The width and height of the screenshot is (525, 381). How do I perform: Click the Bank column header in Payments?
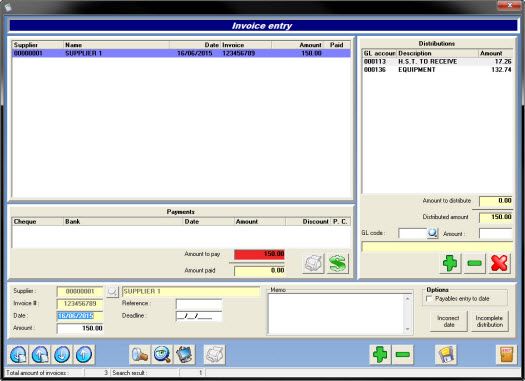click(x=123, y=222)
